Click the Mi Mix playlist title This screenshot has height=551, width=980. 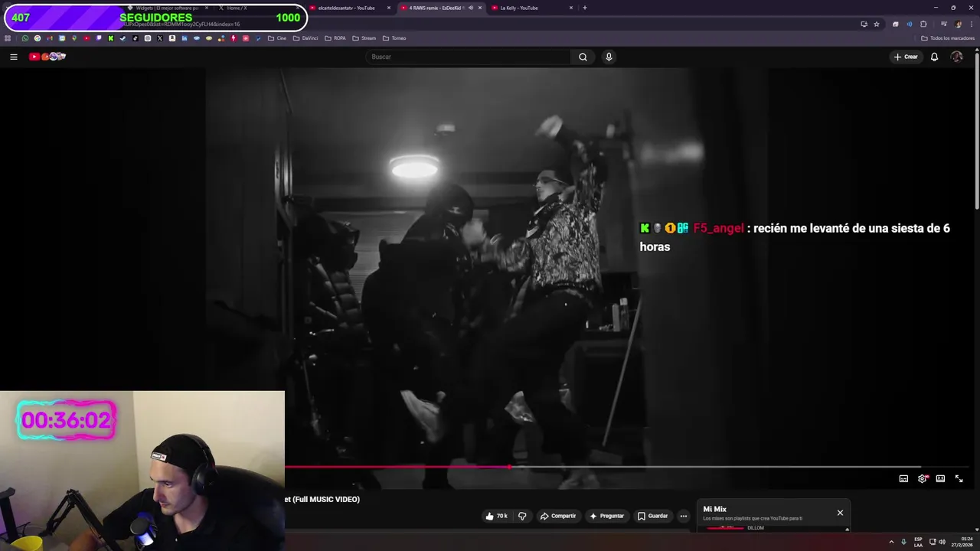coord(714,509)
